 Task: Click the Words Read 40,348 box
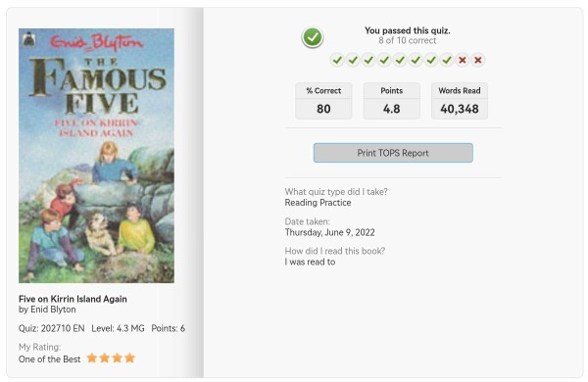460,101
